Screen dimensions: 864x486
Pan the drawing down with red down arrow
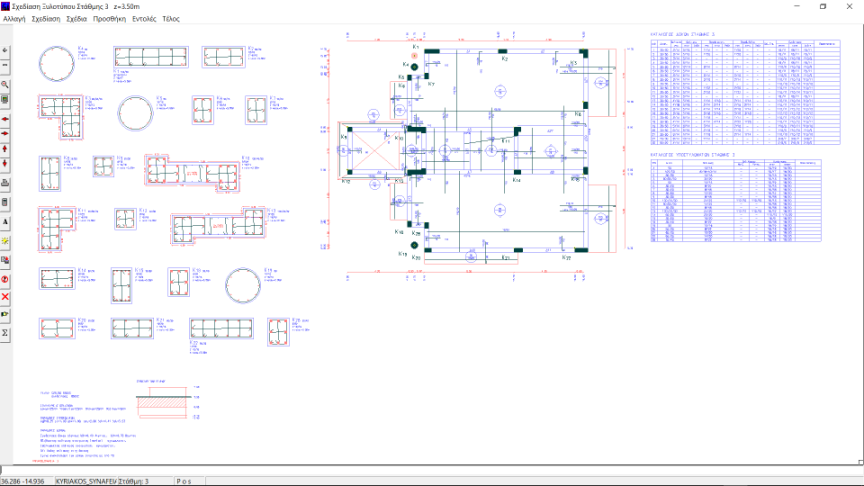(6, 163)
